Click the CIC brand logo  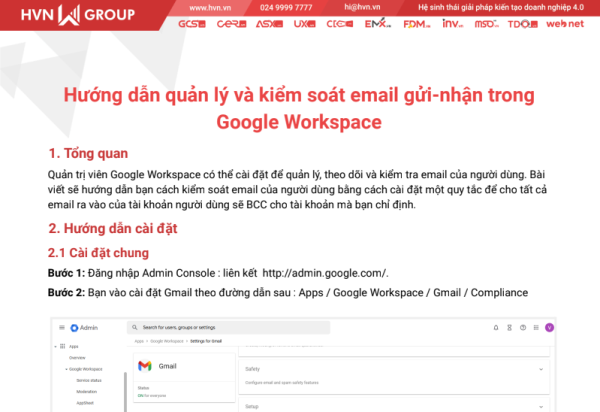339,24
